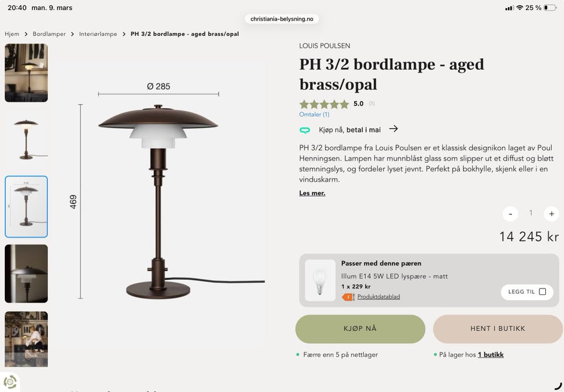Click the KJØP NÅ button
Image resolution: width=564 pixels, height=392 pixels.
click(x=360, y=329)
